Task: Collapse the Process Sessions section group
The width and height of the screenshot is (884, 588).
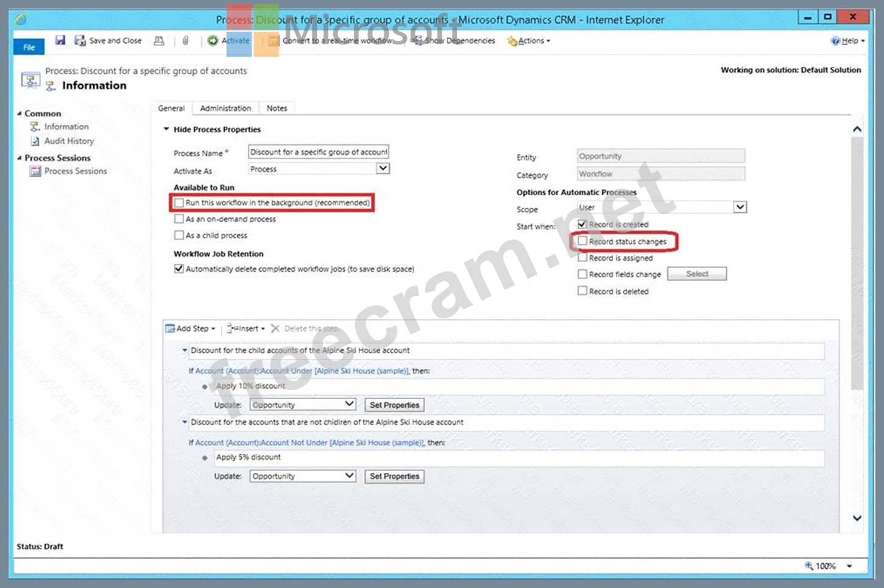Action: [x=19, y=158]
